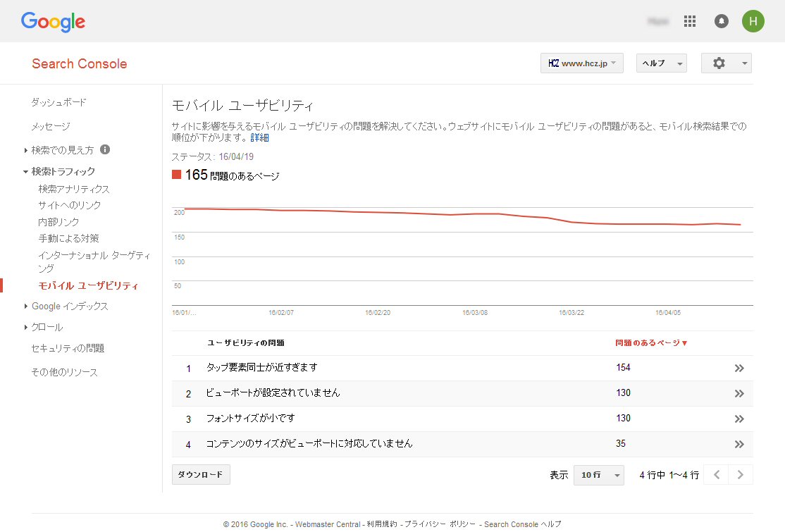This screenshot has height=532, width=785.
Task: Click the タップ要素同士が近すぎます issue row
Action: [462, 369]
